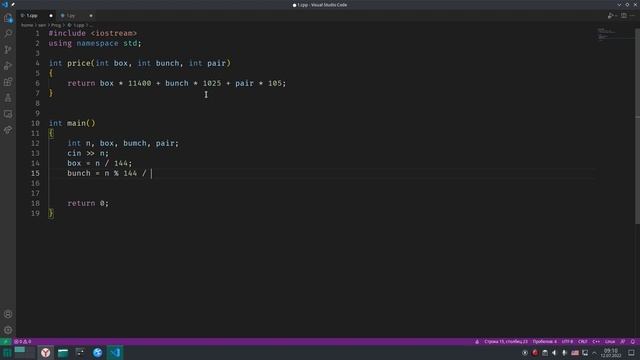Click the red recording icon in tray
The image size is (640, 360).
click(x=535, y=353)
